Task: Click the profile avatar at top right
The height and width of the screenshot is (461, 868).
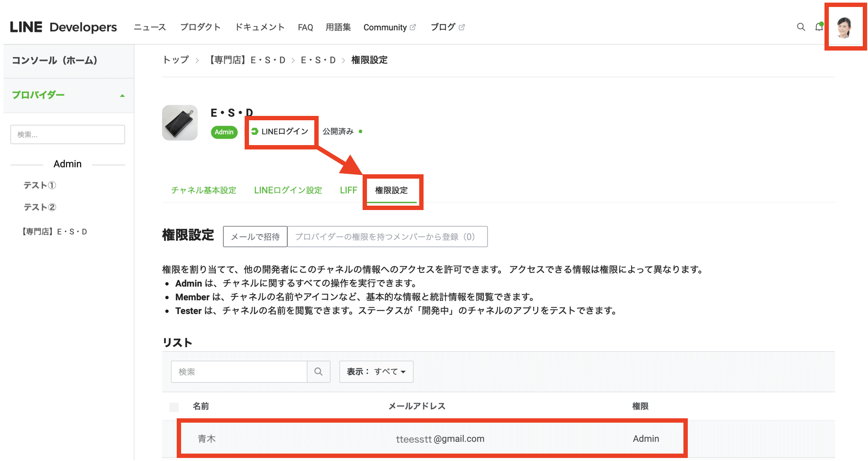Action: point(845,27)
